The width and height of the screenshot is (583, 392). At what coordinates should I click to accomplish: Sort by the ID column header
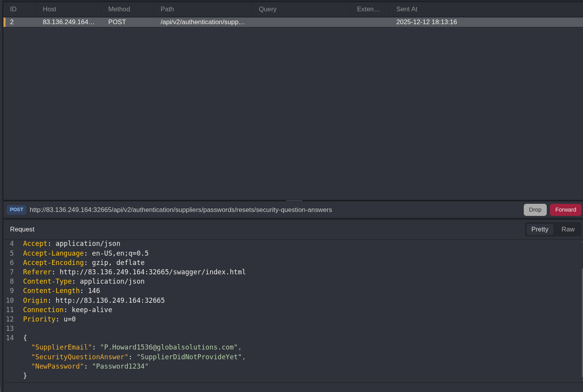pyautogui.click(x=13, y=9)
